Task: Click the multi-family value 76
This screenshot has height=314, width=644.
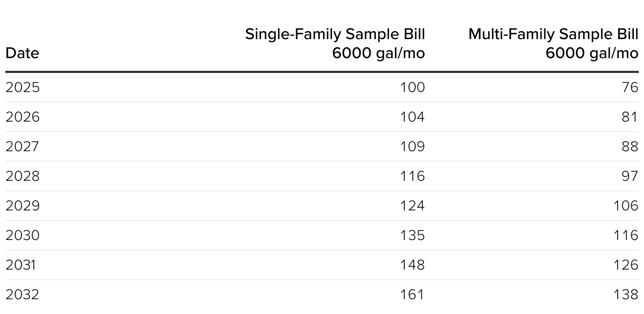Action: [x=630, y=87]
